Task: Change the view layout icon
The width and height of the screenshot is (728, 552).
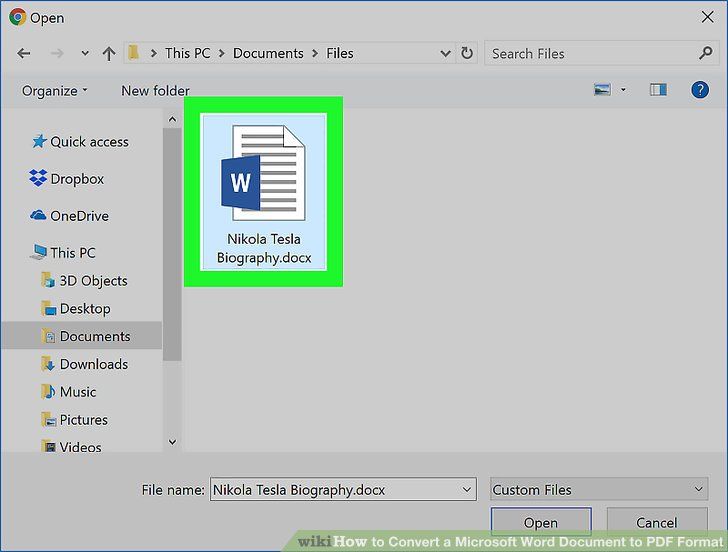Action: pos(602,90)
